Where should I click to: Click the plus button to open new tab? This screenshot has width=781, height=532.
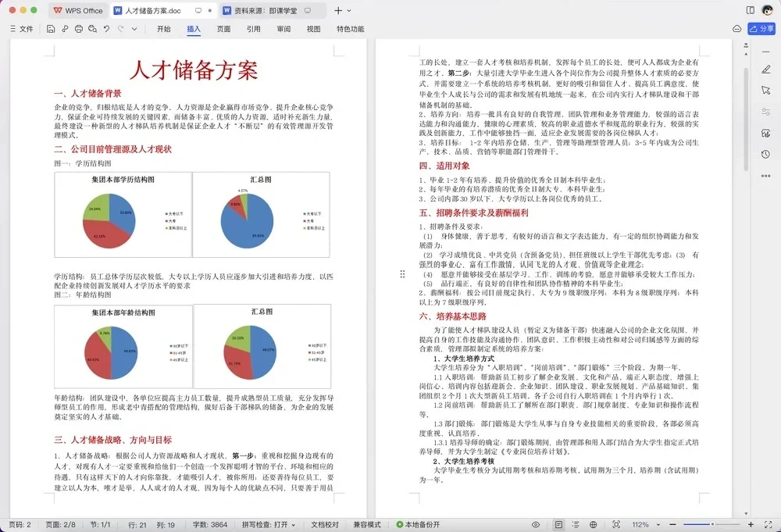[x=338, y=10]
